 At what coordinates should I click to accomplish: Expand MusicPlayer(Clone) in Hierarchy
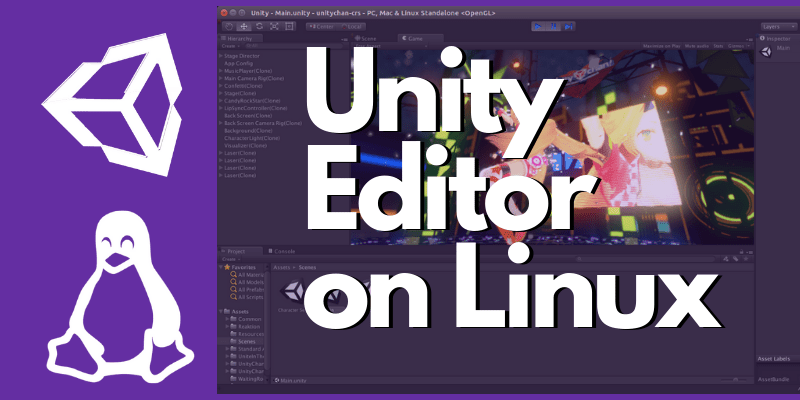tap(221, 71)
